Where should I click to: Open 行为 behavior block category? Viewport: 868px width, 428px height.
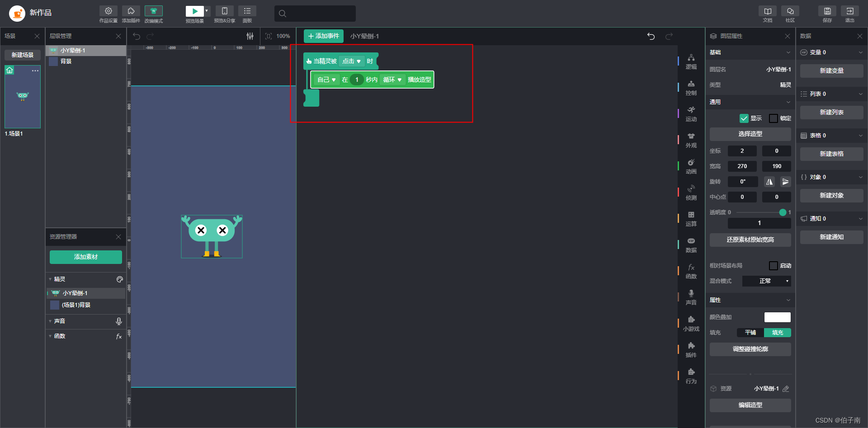691,376
